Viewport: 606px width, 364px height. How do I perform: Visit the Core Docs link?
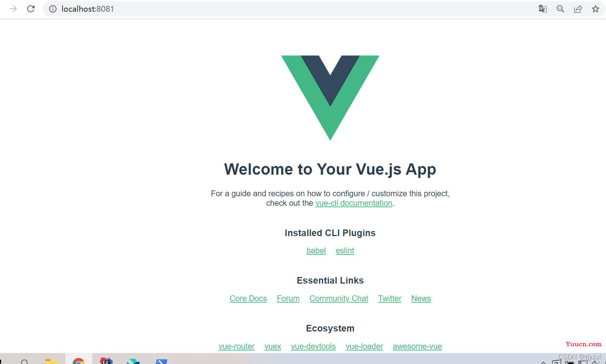coord(248,299)
